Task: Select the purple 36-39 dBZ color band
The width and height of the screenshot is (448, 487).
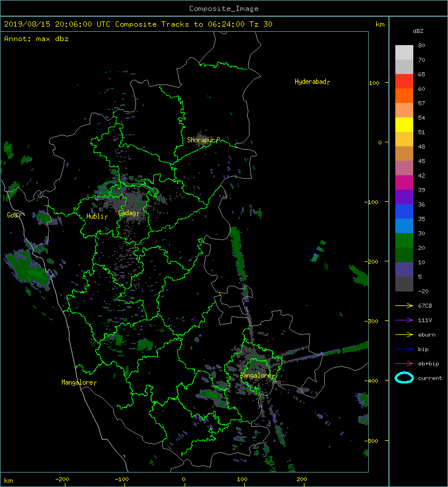Action: click(404, 197)
